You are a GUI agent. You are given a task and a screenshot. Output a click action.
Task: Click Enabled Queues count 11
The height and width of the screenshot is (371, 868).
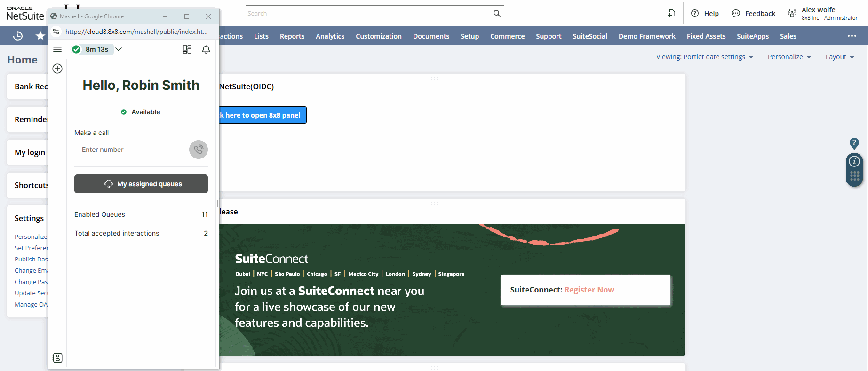[x=205, y=214]
